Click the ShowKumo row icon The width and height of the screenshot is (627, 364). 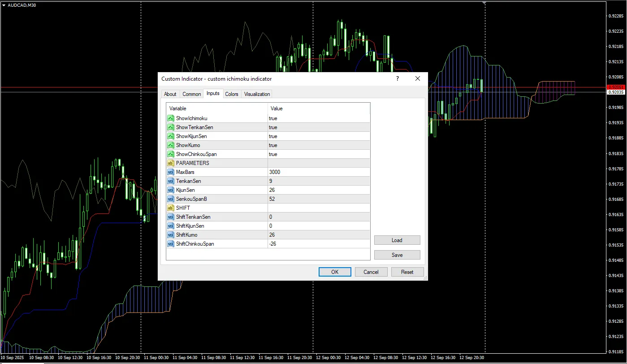(x=170, y=145)
